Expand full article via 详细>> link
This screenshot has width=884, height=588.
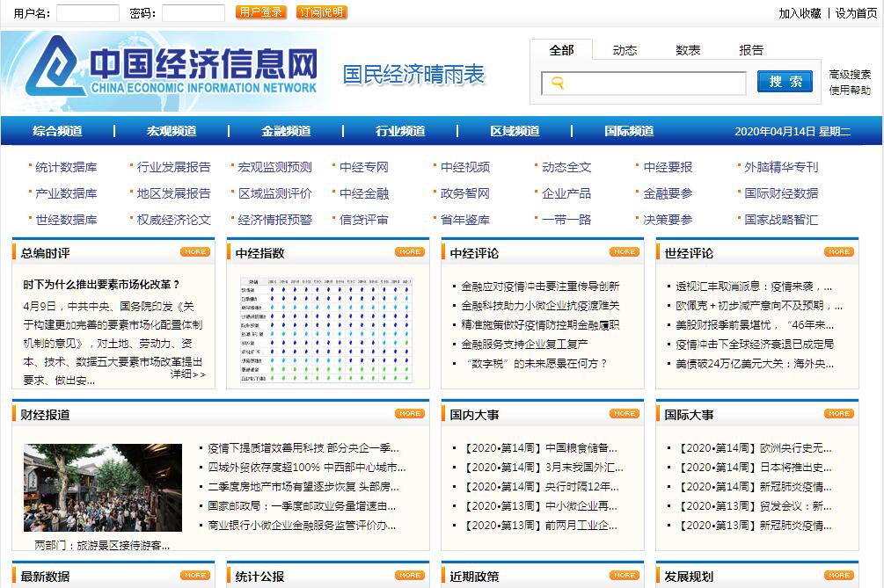pos(187,374)
